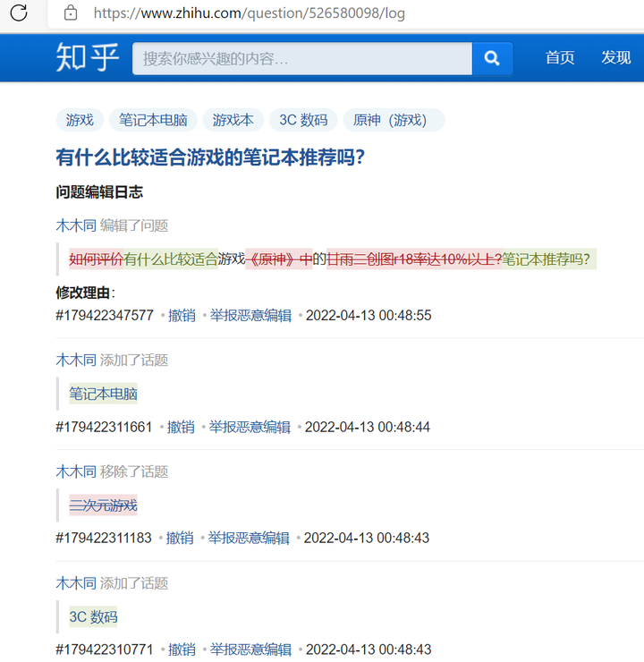Click the added 3C 数码 topic in log
This screenshot has height=662, width=644.
[x=93, y=616]
